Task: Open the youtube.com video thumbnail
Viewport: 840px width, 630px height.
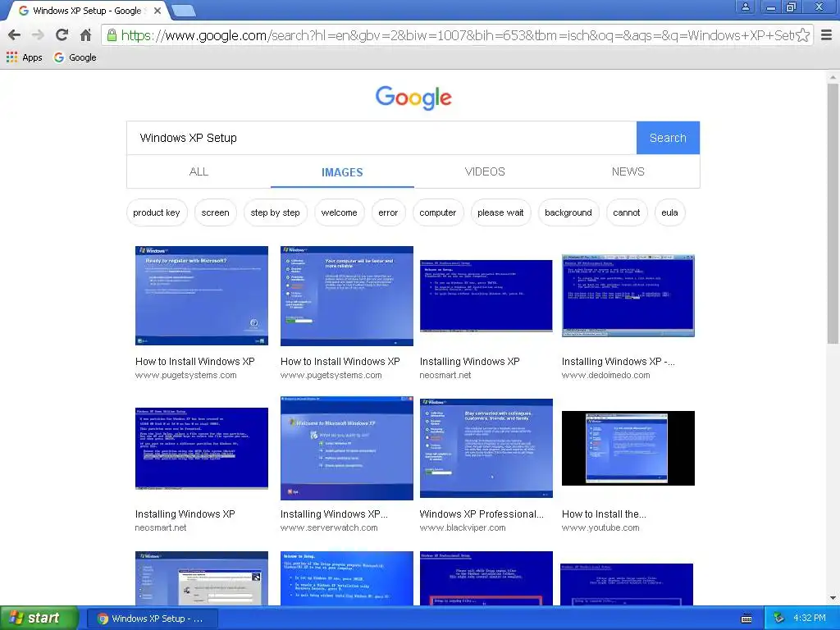Action: click(x=628, y=449)
